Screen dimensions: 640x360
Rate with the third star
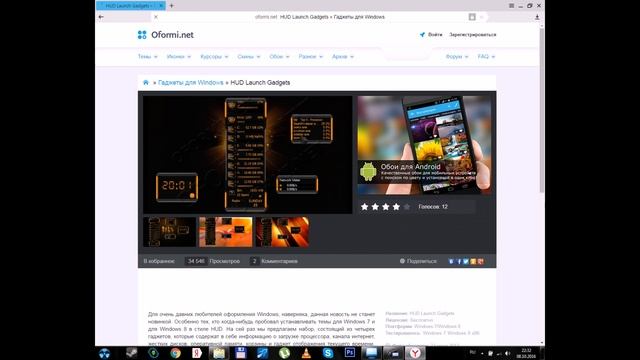click(x=386, y=207)
